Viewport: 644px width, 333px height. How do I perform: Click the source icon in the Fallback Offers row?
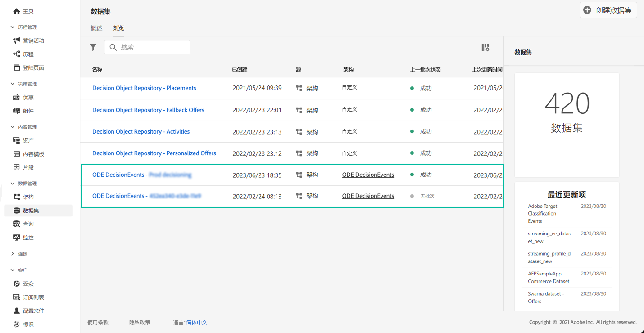(299, 110)
